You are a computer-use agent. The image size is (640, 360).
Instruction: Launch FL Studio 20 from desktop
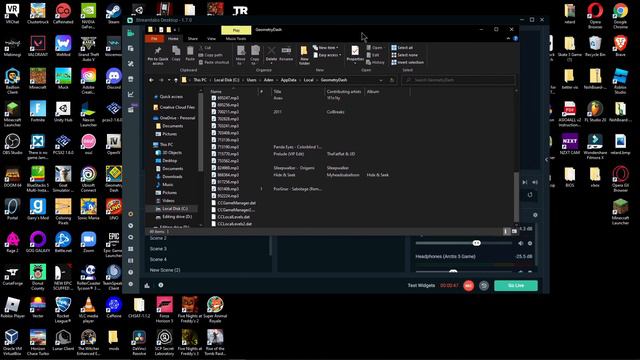coord(595,111)
